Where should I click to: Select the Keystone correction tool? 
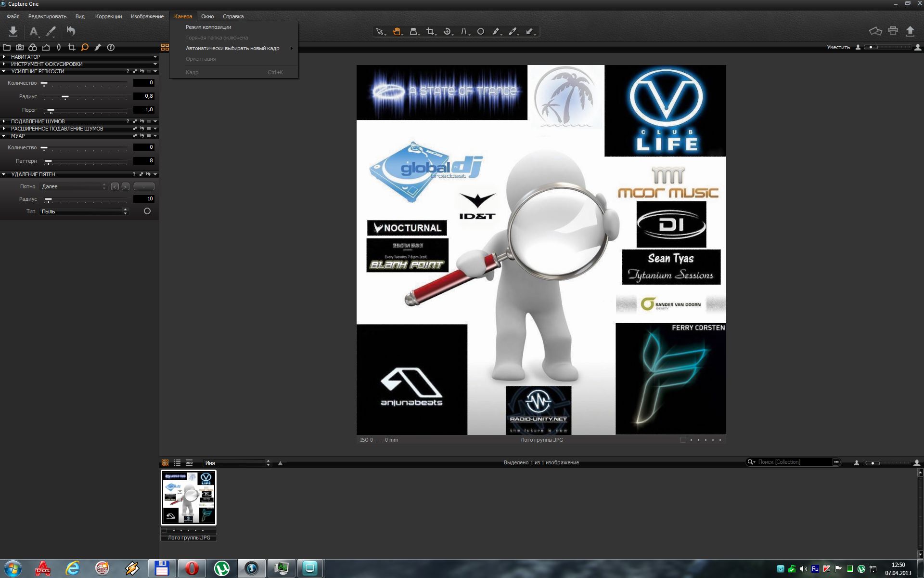(463, 32)
